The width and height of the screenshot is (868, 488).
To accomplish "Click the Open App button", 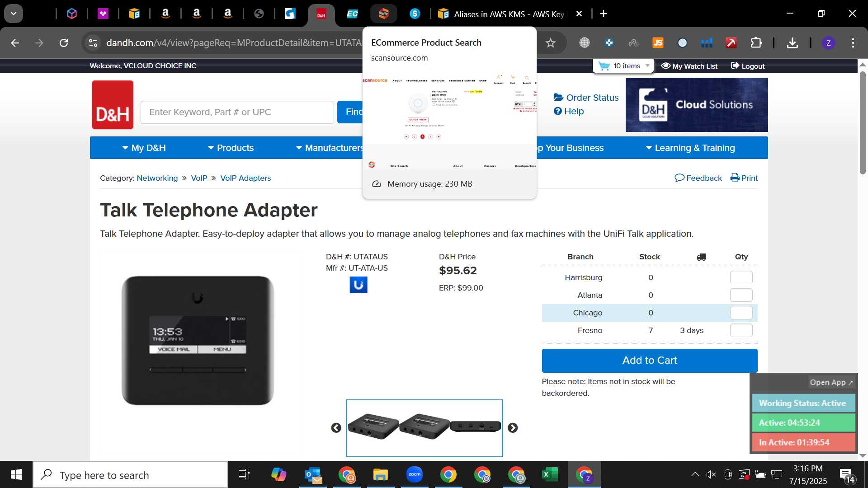I will 831,382.
